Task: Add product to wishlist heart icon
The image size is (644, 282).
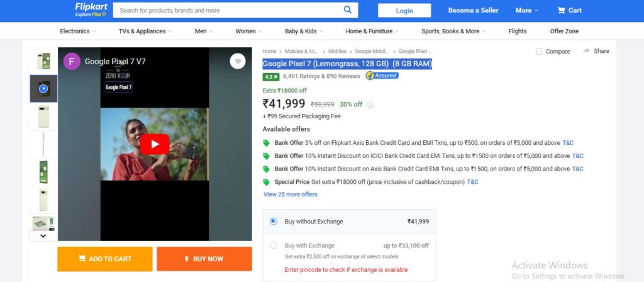Action: coord(237,61)
